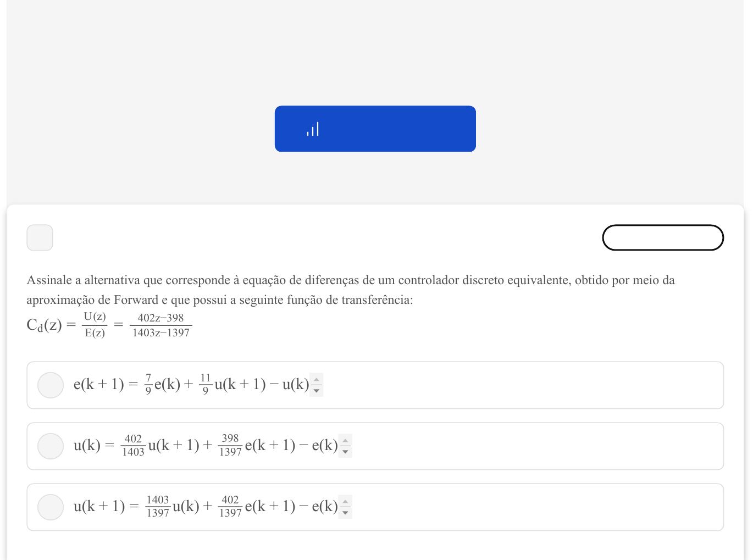Click the word "Forward" in the question
This screenshot has width=753, height=560.
[x=136, y=300]
